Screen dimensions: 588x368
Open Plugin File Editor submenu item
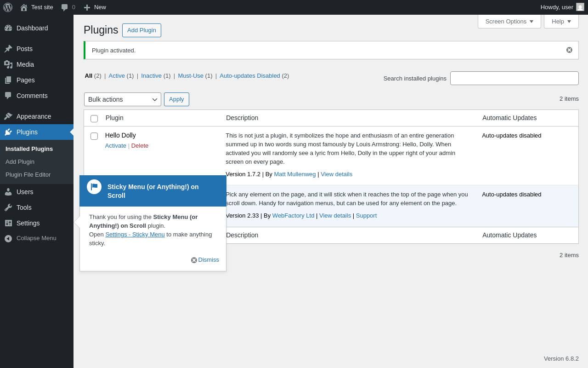tap(28, 175)
